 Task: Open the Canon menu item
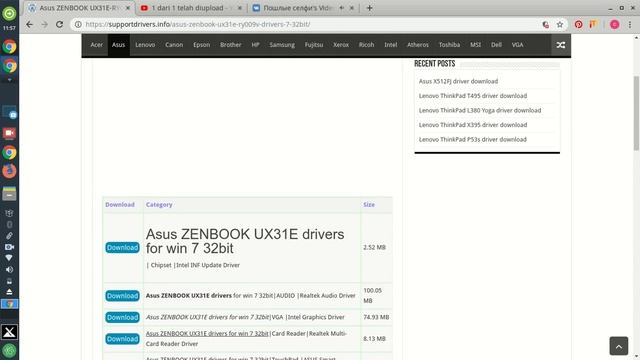(x=174, y=45)
